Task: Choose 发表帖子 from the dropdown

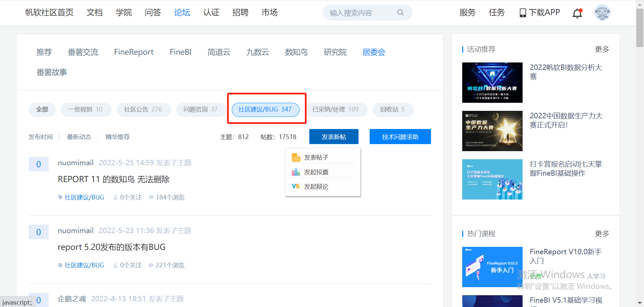Action: click(316, 158)
